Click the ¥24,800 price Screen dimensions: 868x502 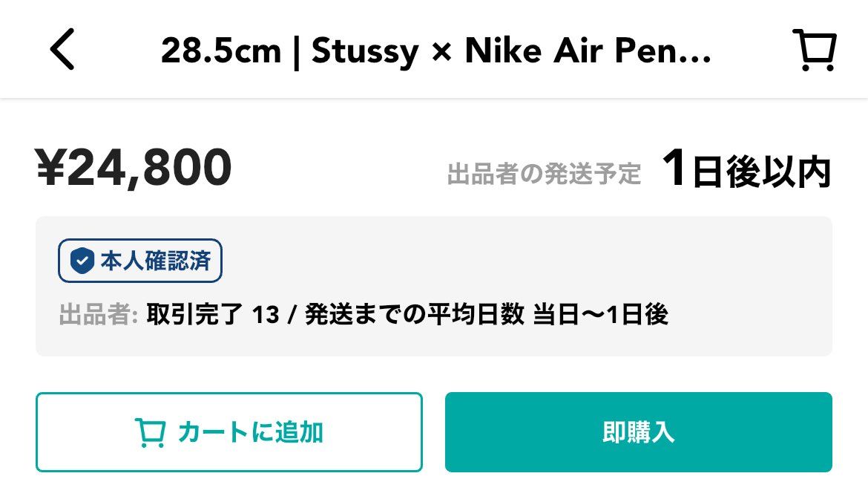click(134, 168)
